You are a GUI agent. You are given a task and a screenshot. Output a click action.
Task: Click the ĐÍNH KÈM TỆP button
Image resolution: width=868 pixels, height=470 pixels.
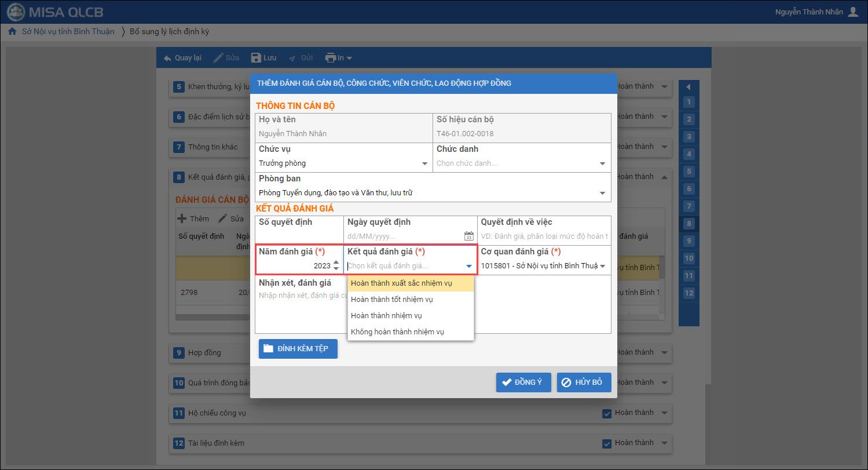(x=298, y=348)
